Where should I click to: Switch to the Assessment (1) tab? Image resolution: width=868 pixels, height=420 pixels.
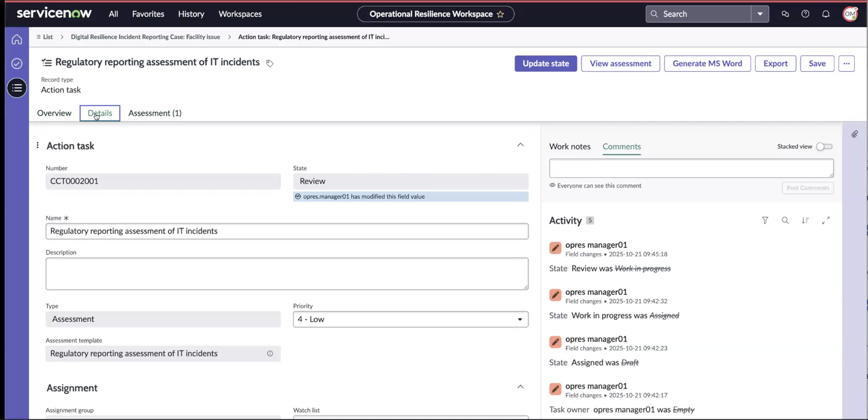155,113
